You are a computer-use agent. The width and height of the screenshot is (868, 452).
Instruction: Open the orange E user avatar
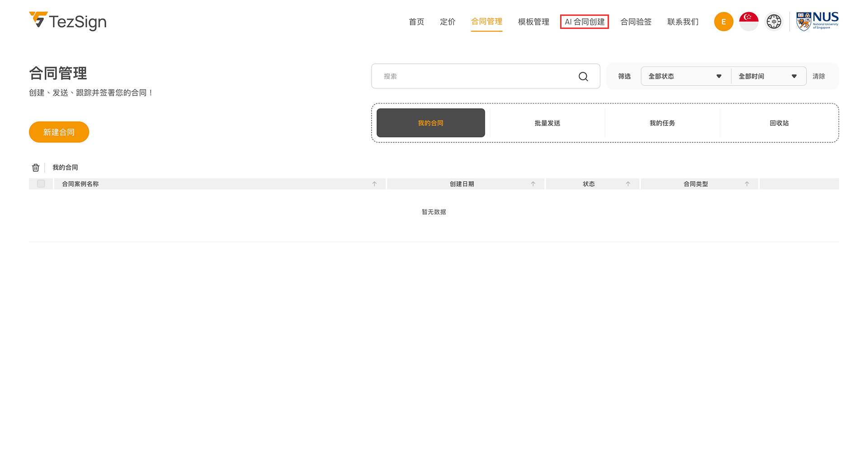point(723,22)
